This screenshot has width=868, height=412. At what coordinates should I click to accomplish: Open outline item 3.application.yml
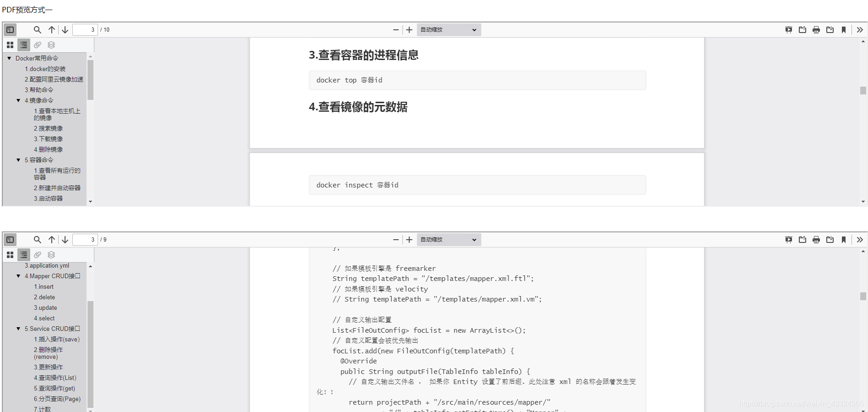tap(47, 266)
